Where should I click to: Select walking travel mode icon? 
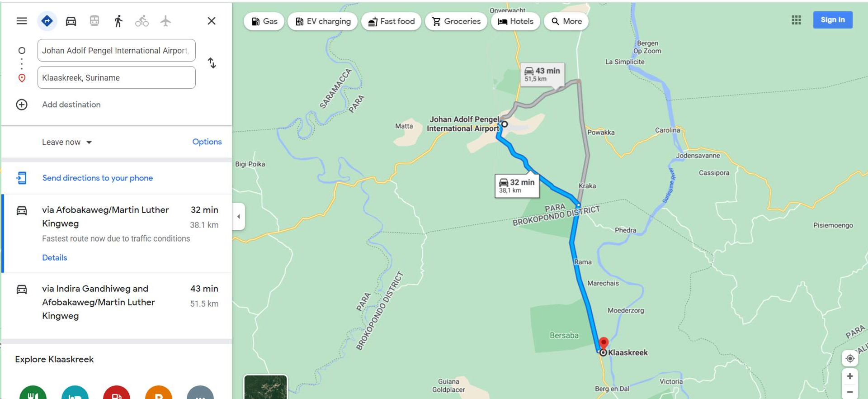click(x=118, y=21)
